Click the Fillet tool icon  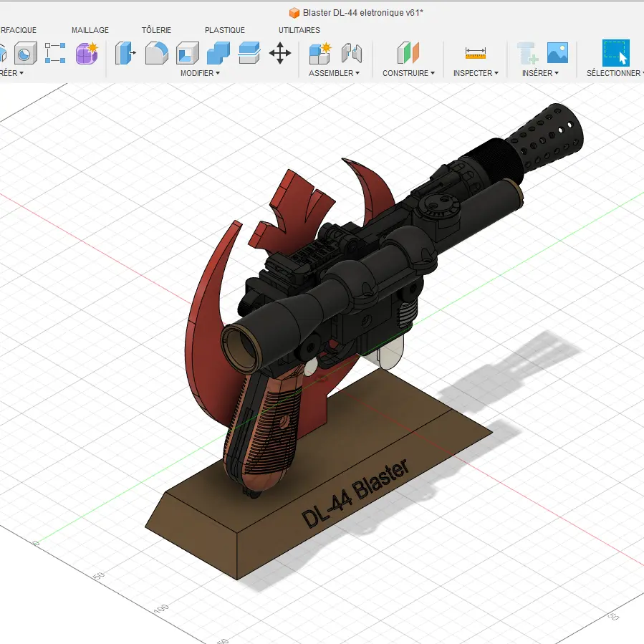pos(156,53)
